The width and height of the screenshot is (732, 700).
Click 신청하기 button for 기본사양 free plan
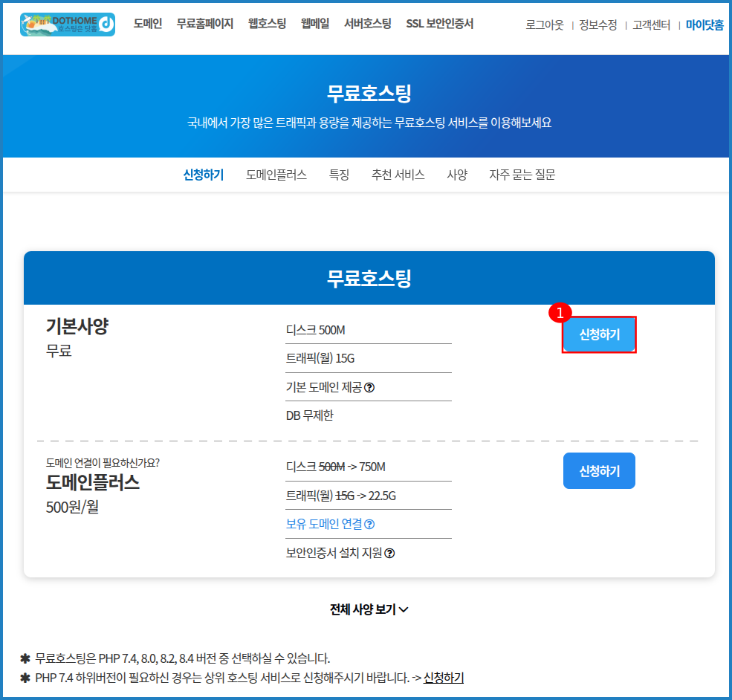tap(599, 335)
